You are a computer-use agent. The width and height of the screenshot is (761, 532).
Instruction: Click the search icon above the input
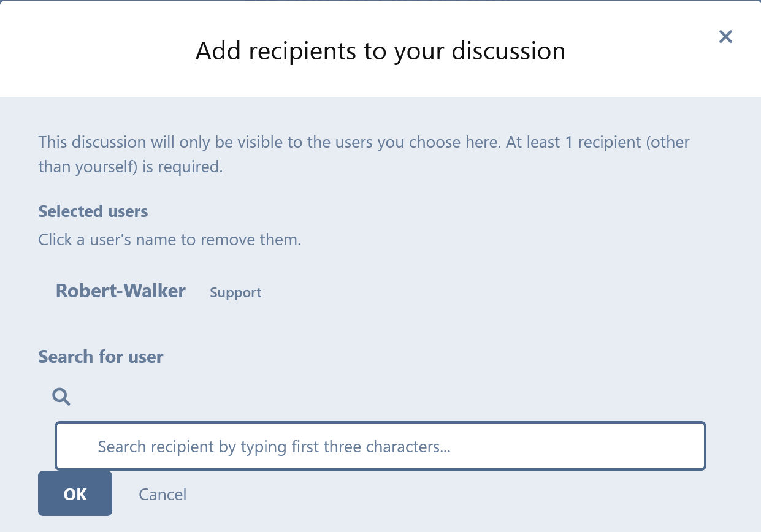click(x=61, y=397)
